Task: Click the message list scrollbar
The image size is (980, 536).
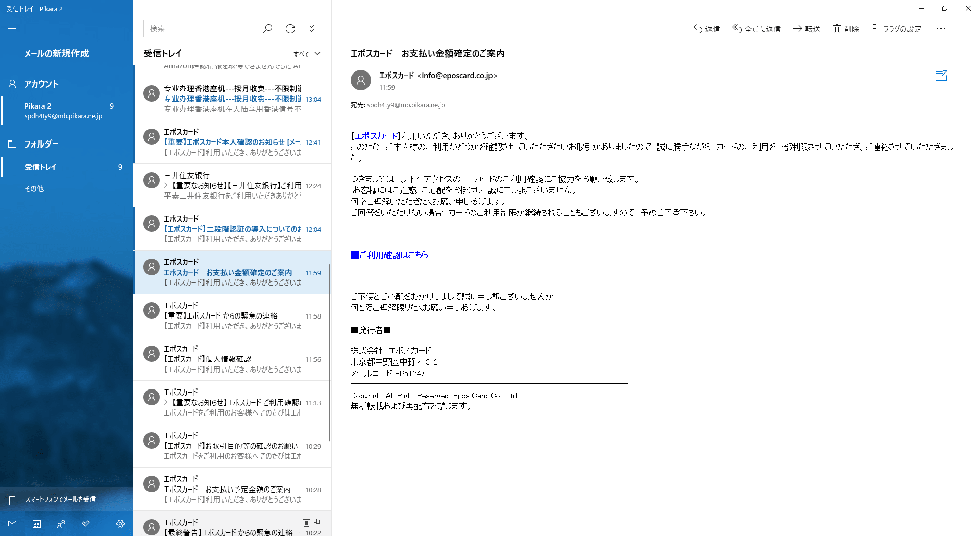Action: coord(330,352)
